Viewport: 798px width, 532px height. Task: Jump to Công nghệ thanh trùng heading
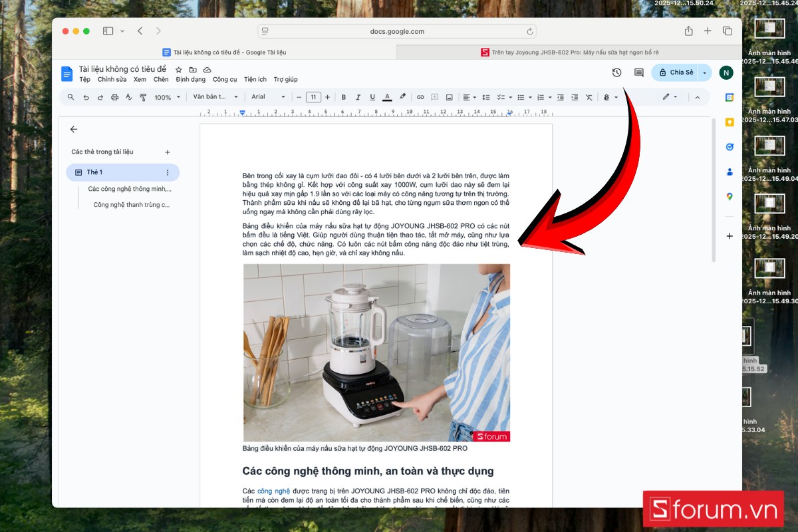132,205
